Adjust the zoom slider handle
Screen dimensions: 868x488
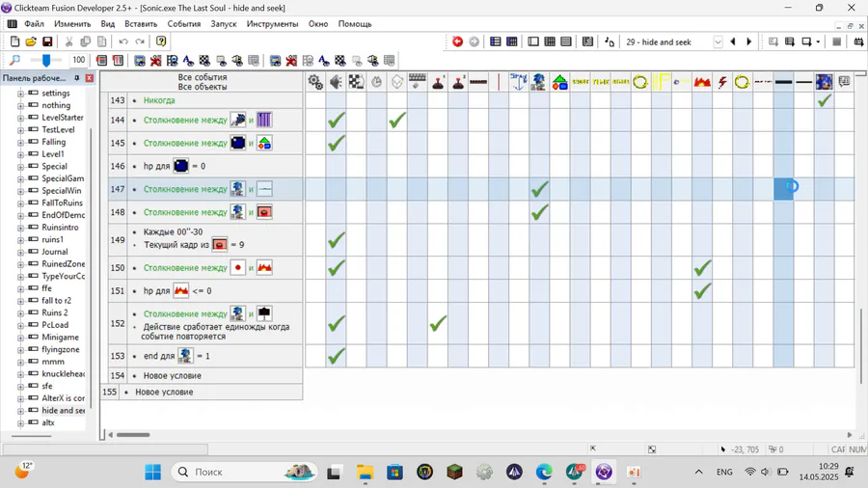(46, 60)
